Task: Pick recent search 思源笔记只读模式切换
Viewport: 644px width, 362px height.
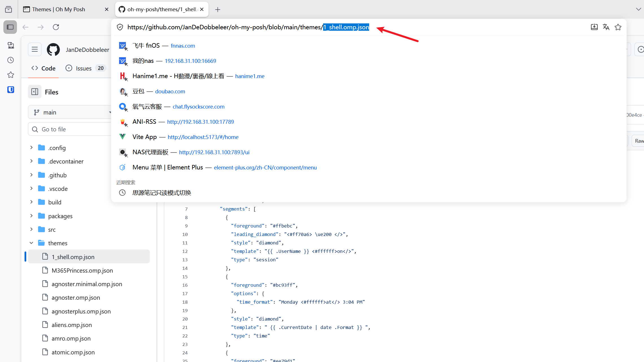Action: [x=369, y=193]
